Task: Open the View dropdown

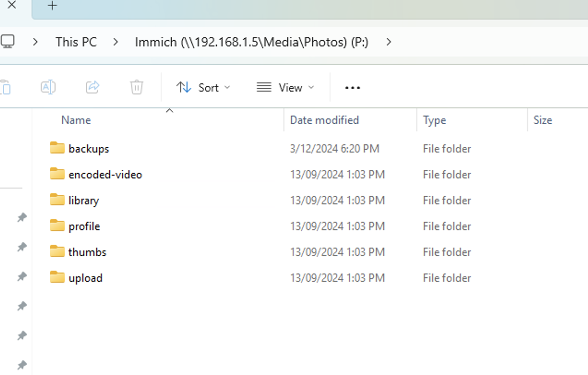Action: 285,87
